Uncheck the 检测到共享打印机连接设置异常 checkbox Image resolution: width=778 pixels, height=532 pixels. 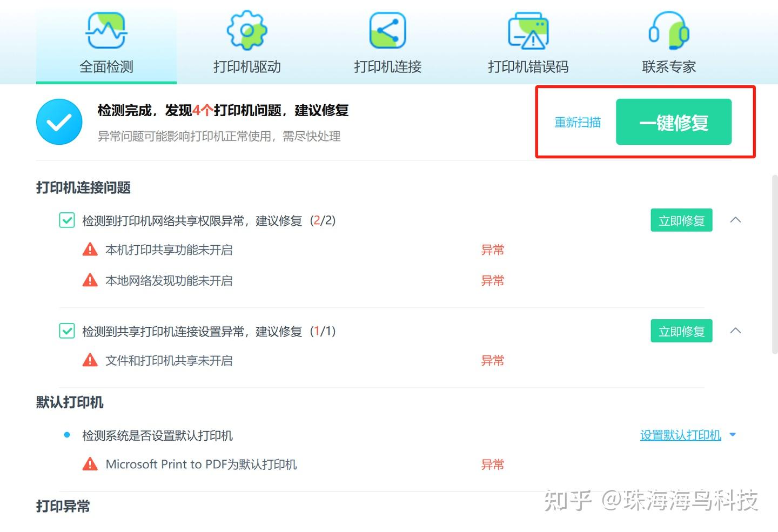pyautogui.click(x=66, y=331)
